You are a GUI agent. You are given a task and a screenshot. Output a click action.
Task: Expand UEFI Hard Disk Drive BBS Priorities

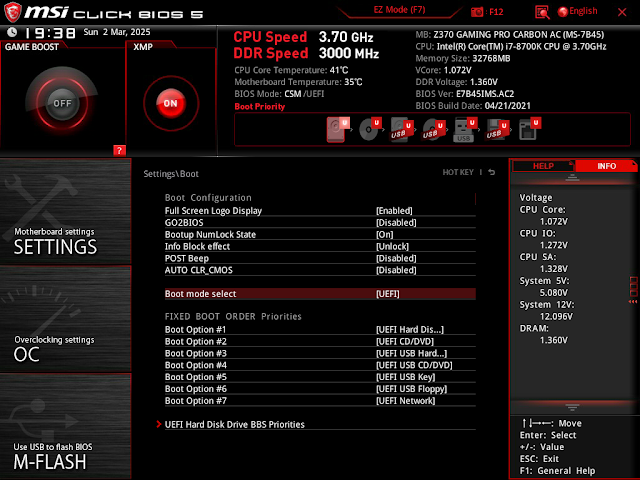234,424
